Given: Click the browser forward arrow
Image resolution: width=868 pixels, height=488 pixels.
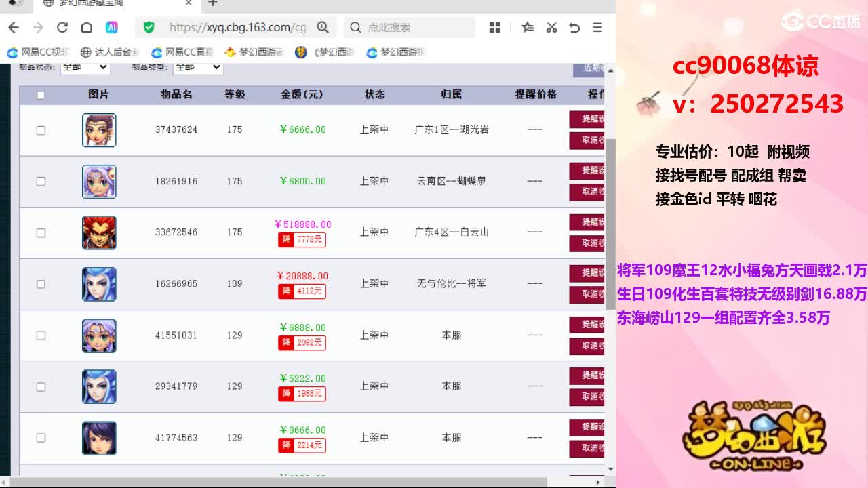Looking at the screenshot, I should click(x=38, y=27).
